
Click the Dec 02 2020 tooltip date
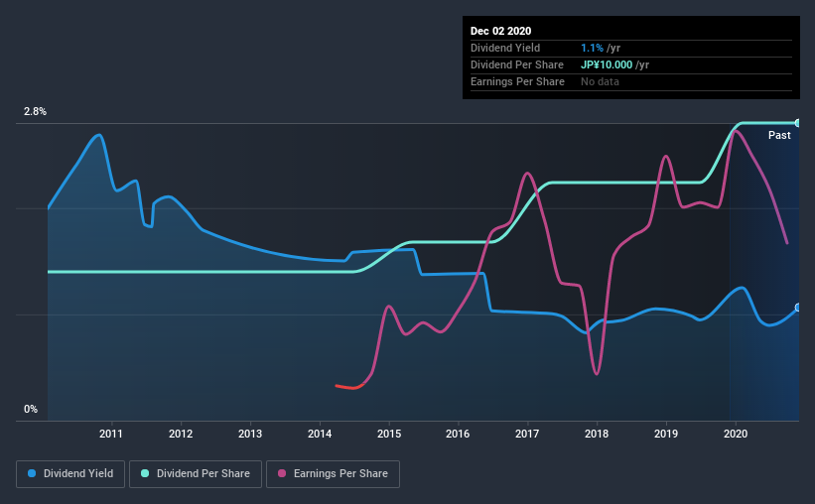[502, 30]
